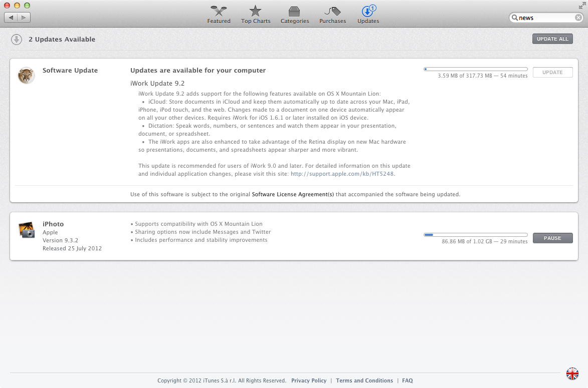Click 'Updates are available for your computer' heading
The height and width of the screenshot is (388, 588).
tap(198, 71)
